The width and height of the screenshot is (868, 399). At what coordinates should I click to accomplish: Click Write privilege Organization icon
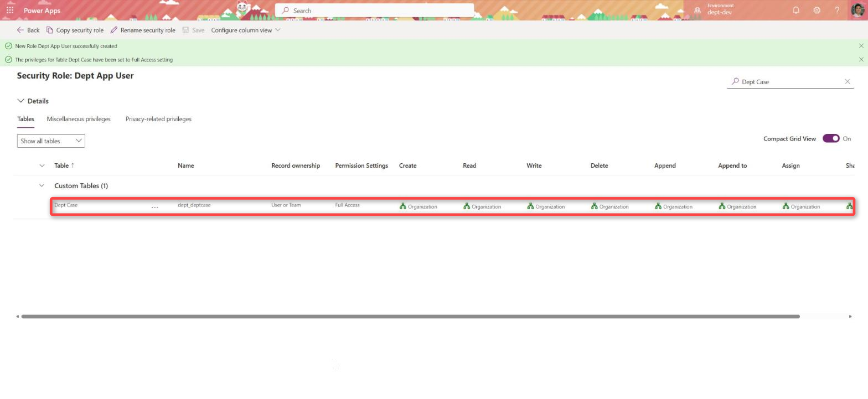click(x=530, y=206)
